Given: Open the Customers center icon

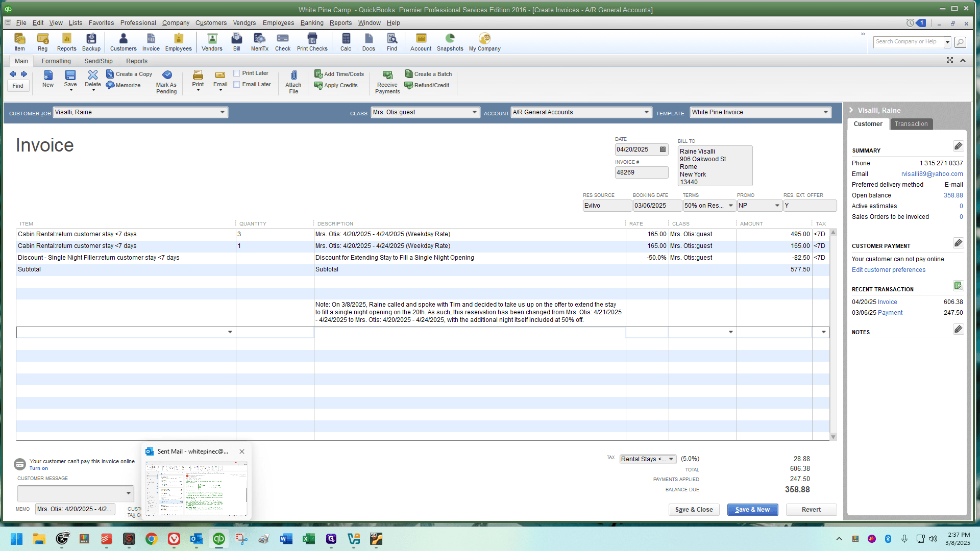Looking at the screenshot, I should pos(124,42).
